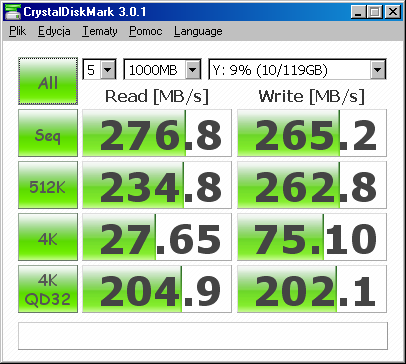Minimize the CrystalDiskMark window
This screenshot has height=364, width=406.
click(x=359, y=12)
